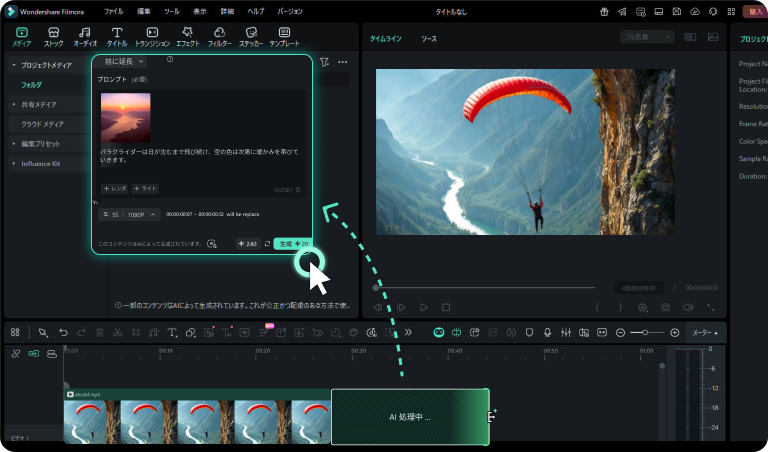
Task: Click the media filter funnel icon
Action: 324,62
